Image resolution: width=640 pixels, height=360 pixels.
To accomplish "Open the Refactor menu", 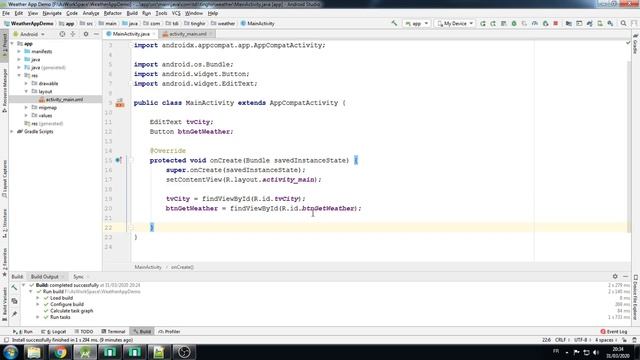I will pos(113,13).
